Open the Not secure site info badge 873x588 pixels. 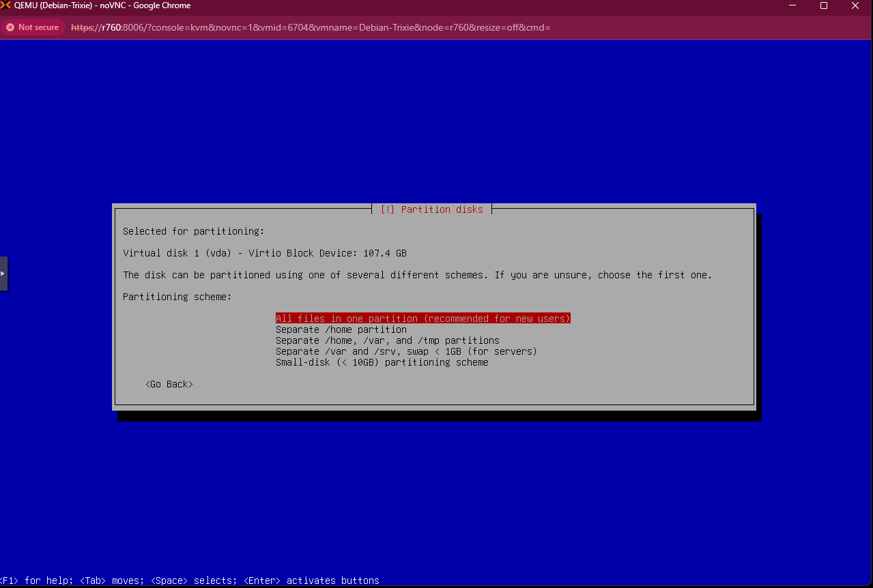point(33,27)
